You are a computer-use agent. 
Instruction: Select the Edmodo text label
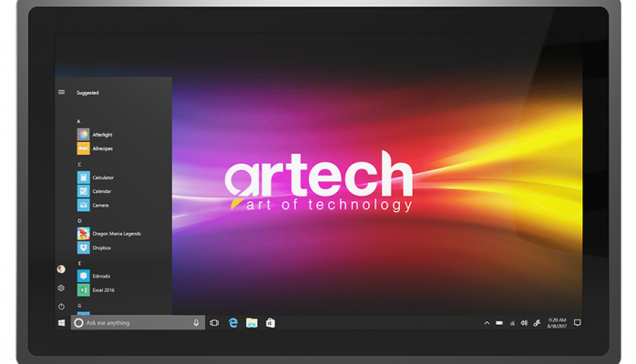tap(101, 276)
